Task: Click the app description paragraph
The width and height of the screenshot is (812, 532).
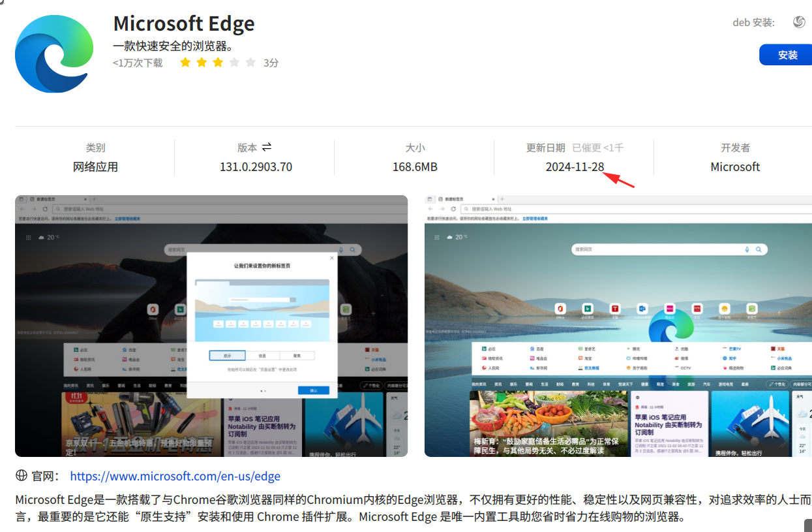Action: (x=414, y=509)
